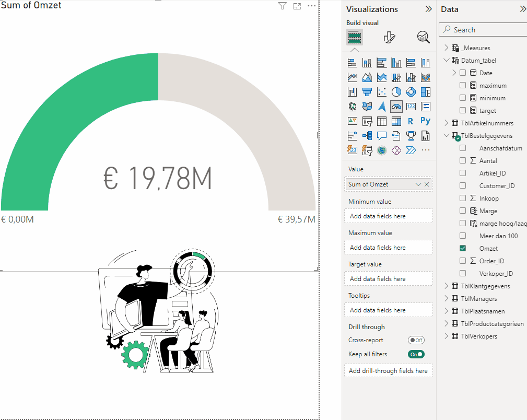The width and height of the screenshot is (527, 420).
Task: Select the Q&A speech bubble visual
Action: point(381,136)
